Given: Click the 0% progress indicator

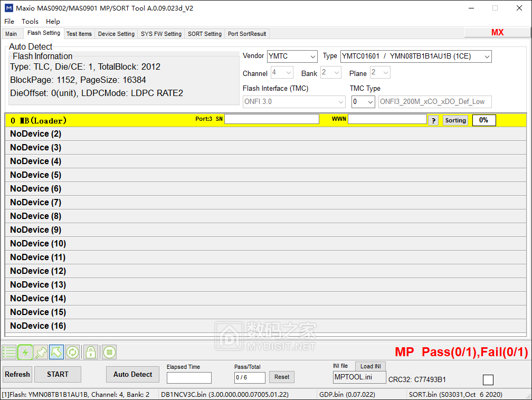Looking at the screenshot, I should [x=484, y=120].
